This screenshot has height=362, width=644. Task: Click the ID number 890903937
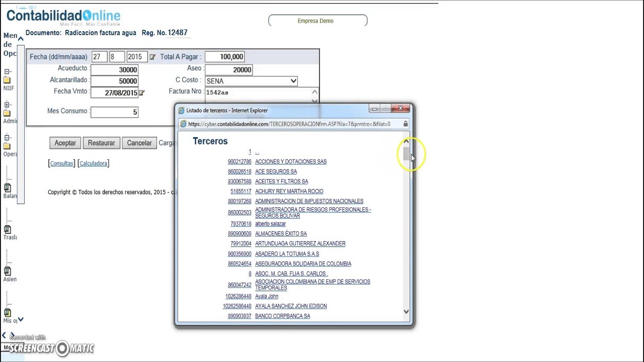coord(239,316)
